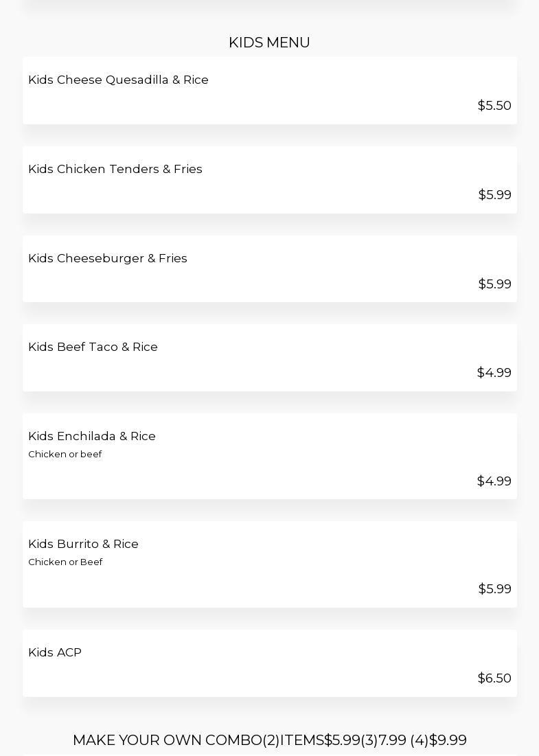Select Kids Beef Taco & Rice name
This screenshot has height=756, width=539.
pyautogui.click(x=93, y=347)
